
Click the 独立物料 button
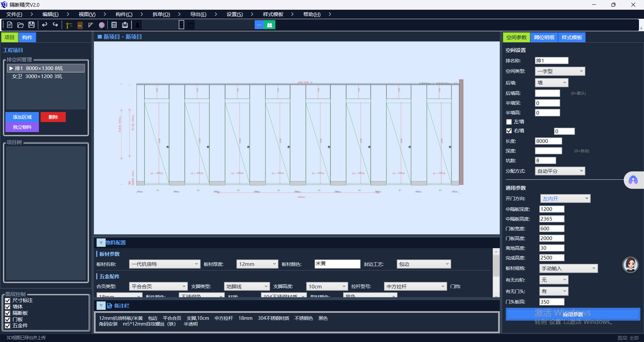pyautogui.click(x=22, y=127)
